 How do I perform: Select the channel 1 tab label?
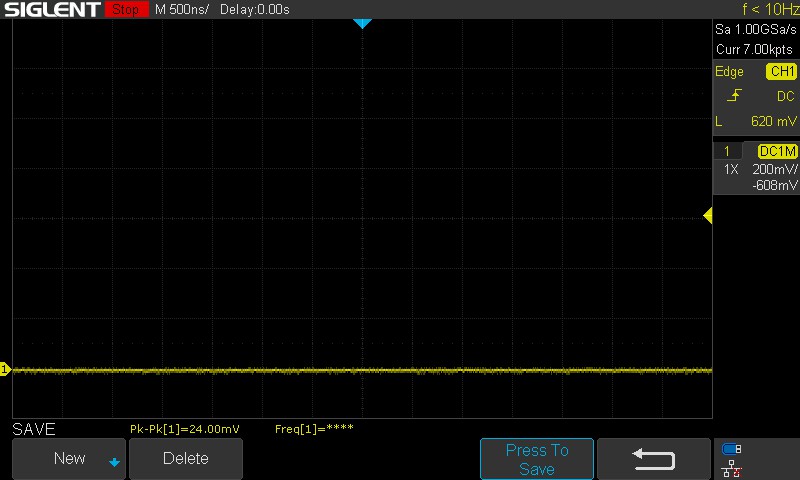coord(727,151)
